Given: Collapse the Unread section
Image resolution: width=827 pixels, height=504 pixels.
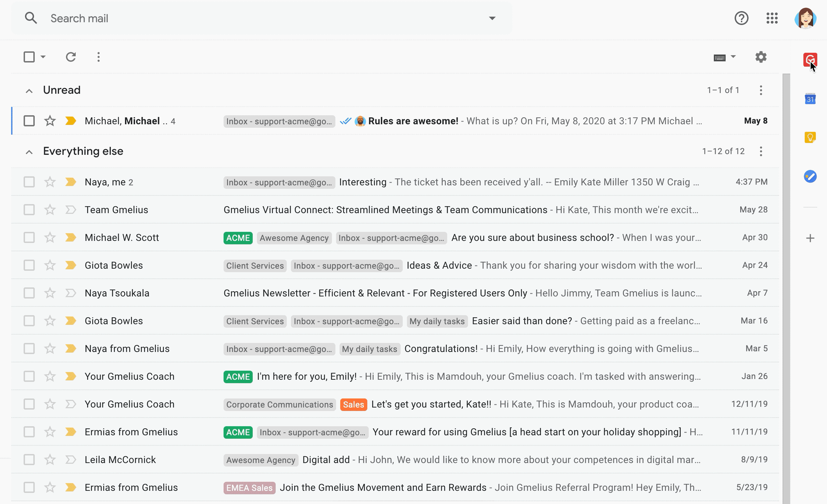Looking at the screenshot, I should pos(29,91).
